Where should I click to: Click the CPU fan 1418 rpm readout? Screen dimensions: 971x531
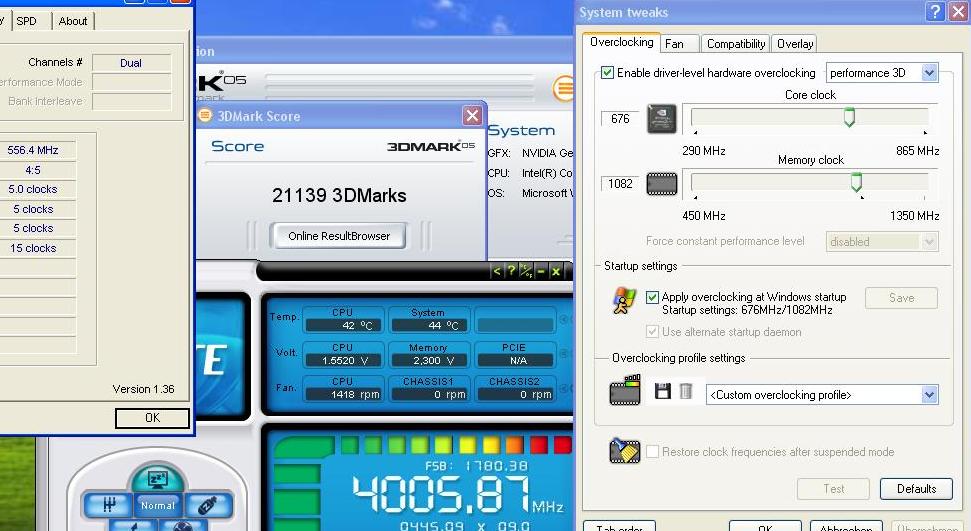click(345, 394)
